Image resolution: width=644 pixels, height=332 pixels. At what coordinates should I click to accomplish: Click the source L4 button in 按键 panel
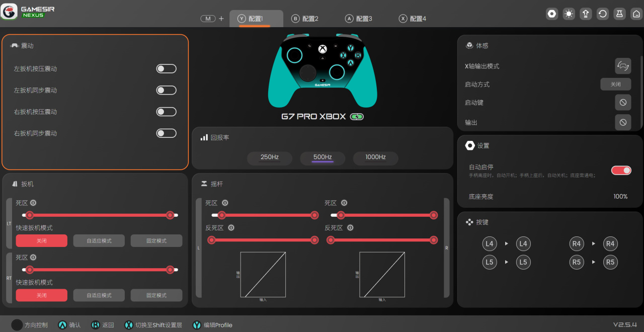coord(490,244)
